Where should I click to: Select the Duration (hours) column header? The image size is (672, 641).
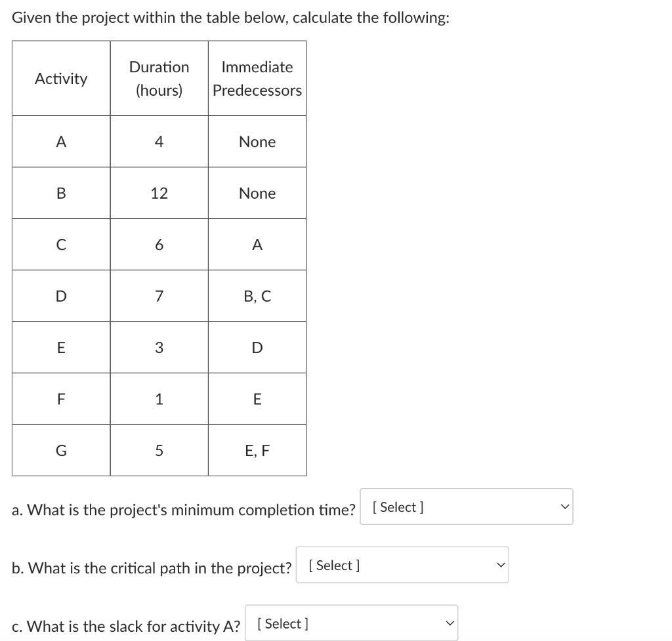158,78
